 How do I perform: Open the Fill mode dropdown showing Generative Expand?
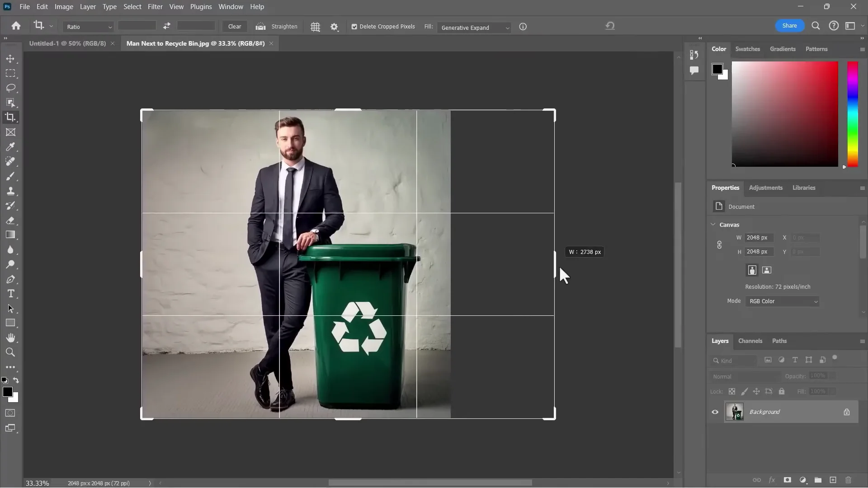coord(474,28)
